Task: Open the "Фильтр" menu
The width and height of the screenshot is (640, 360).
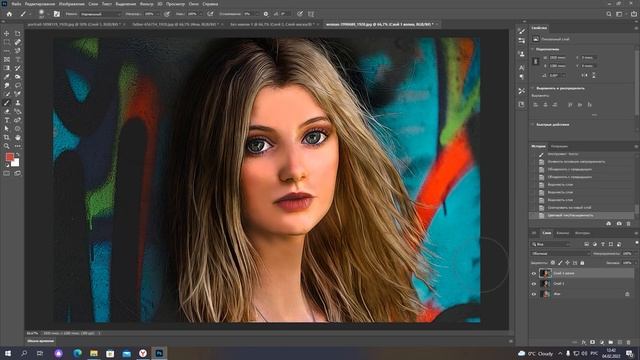Action: coord(147,4)
